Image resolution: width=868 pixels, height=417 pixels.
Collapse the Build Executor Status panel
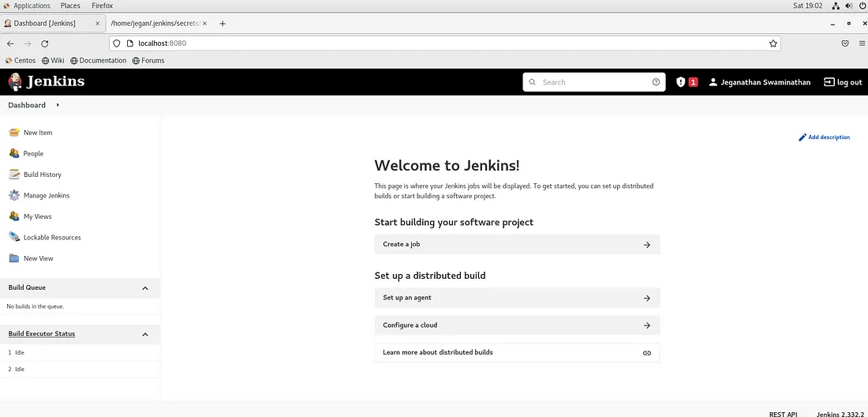pos(145,335)
